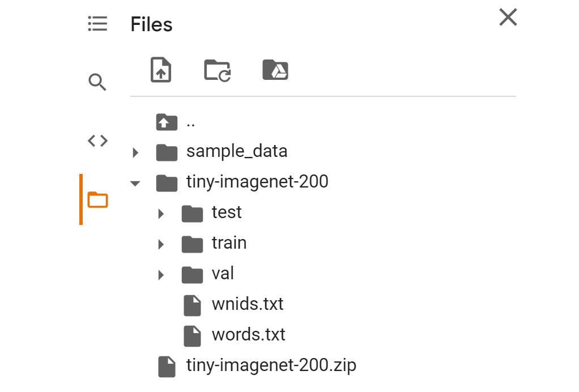
Task: Expand the val folder arrow
Action: [161, 275]
